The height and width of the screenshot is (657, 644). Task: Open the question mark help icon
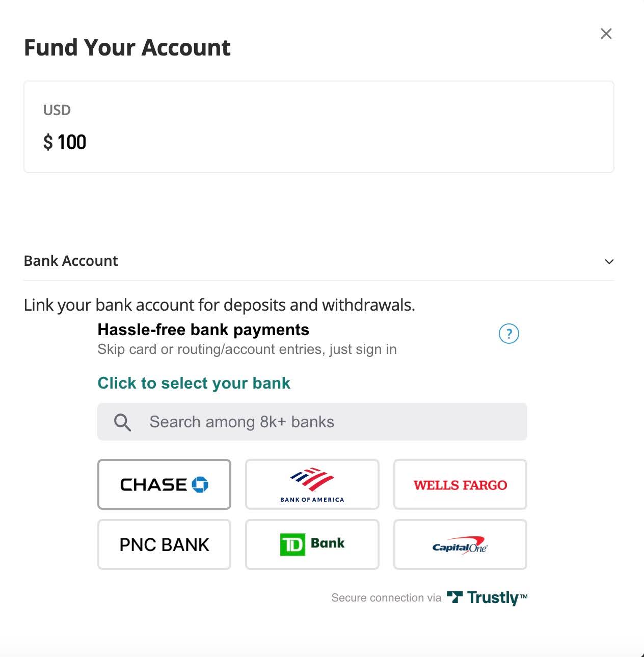pos(508,334)
